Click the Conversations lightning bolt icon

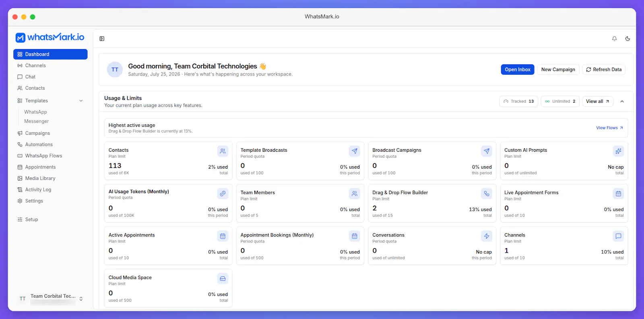[487, 236]
